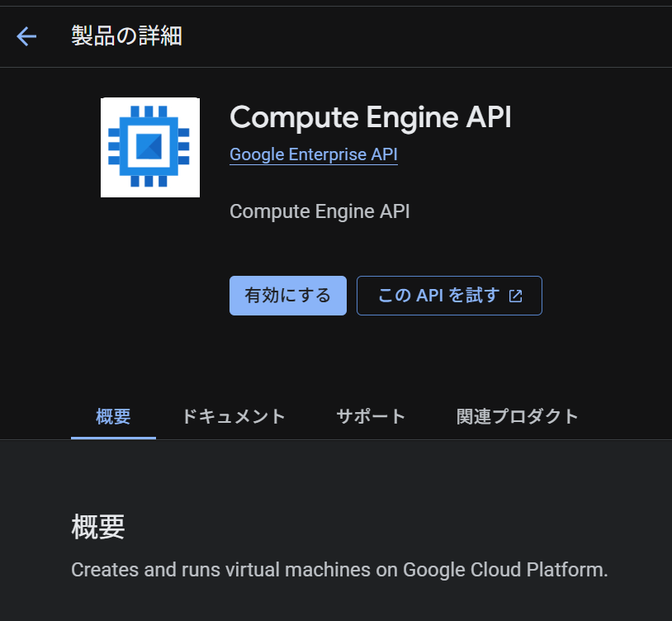Open the Google Enterprise API link

coord(314,154)
